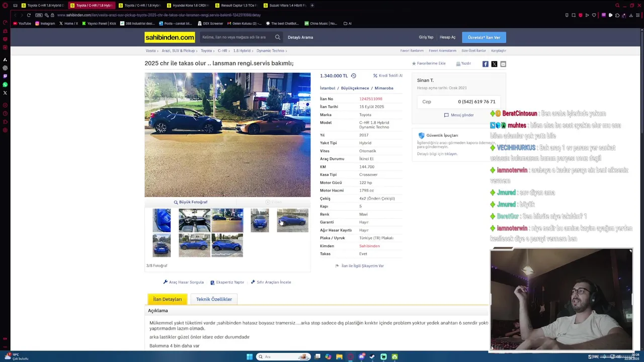Click Toyota breadcrumb
Viewport: 644px width, 362px height.
206,51
